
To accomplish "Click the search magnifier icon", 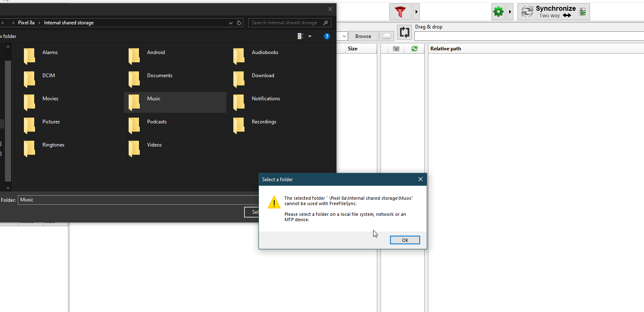I will pos(326,23).
